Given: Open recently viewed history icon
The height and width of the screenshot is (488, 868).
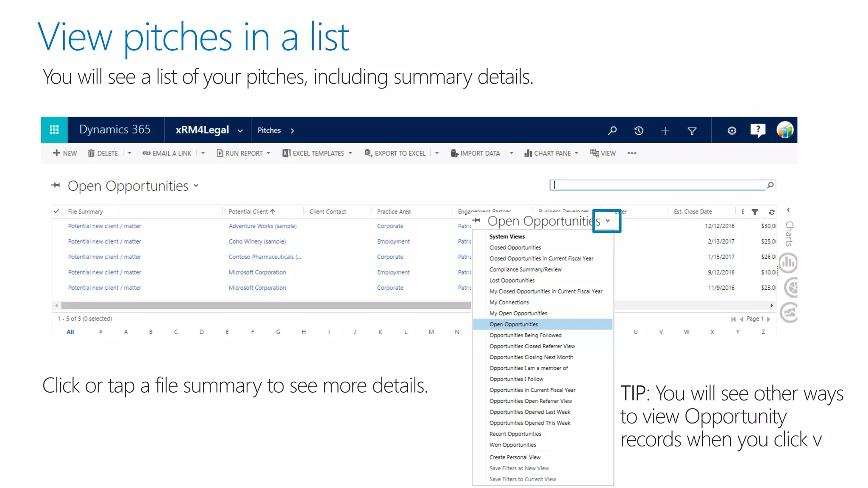Looking at the screenshot, I should pos(639,130).
